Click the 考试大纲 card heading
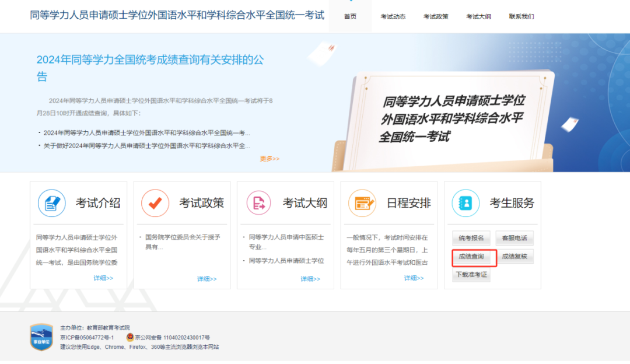This screenshot has height=364, width=630. point(305,204)
